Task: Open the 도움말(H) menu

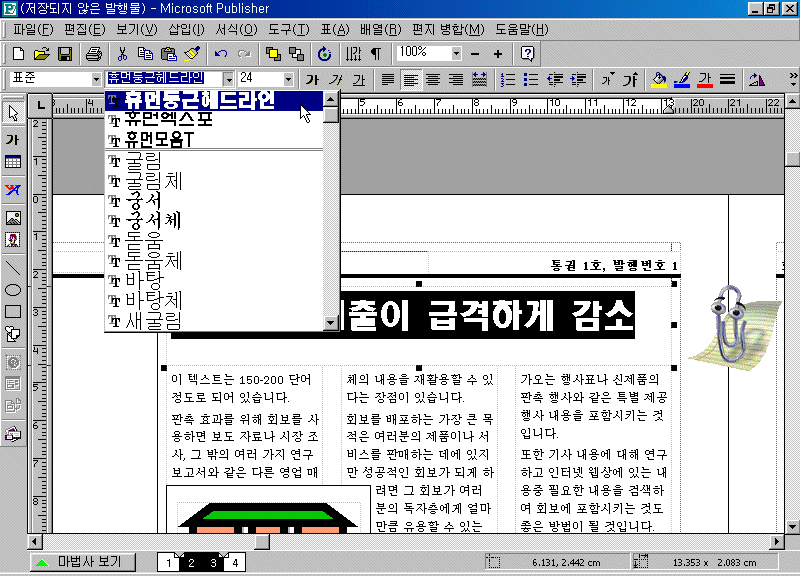Action: pyautogui.click(x=521, y=30)
